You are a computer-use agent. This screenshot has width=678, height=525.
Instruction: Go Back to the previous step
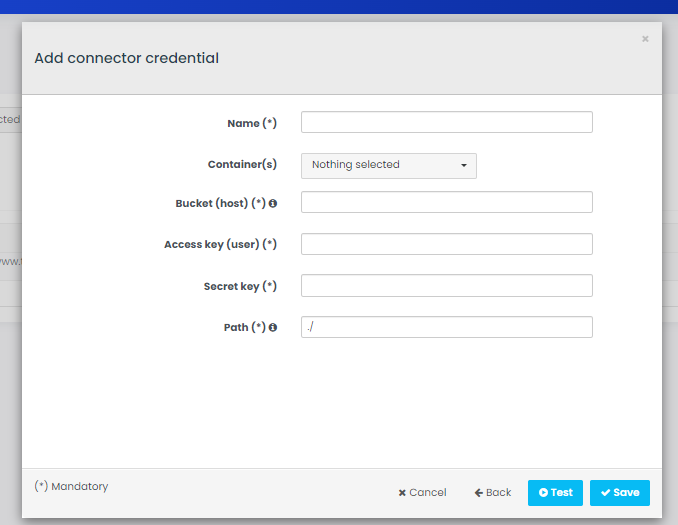tap(493, 492)
